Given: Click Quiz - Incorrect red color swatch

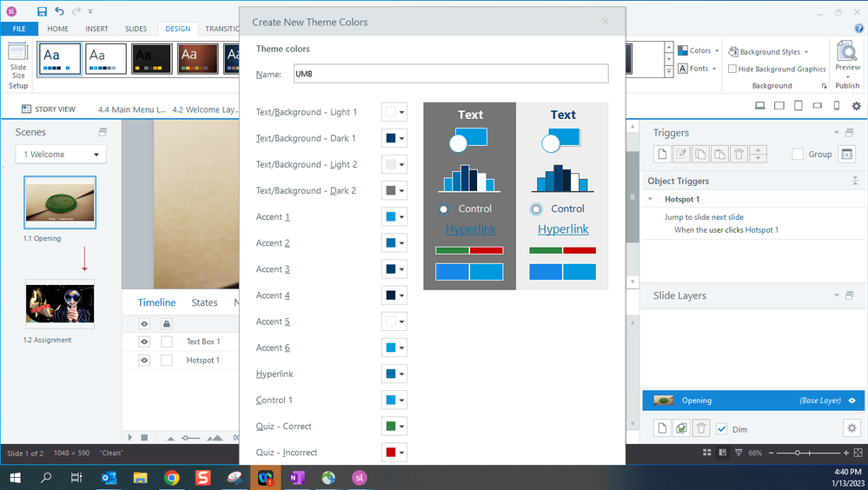Looking at the screenshot, I should (x=391, y=453).
